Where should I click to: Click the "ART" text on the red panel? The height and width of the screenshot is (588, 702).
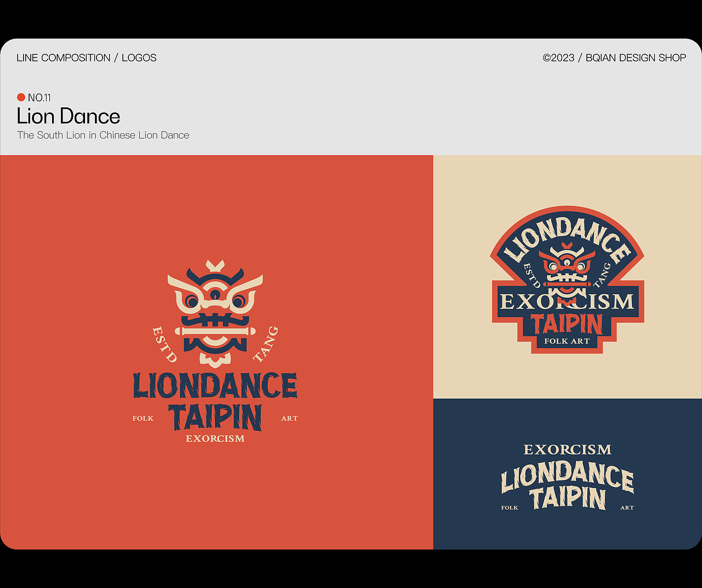tap(290, 418)
